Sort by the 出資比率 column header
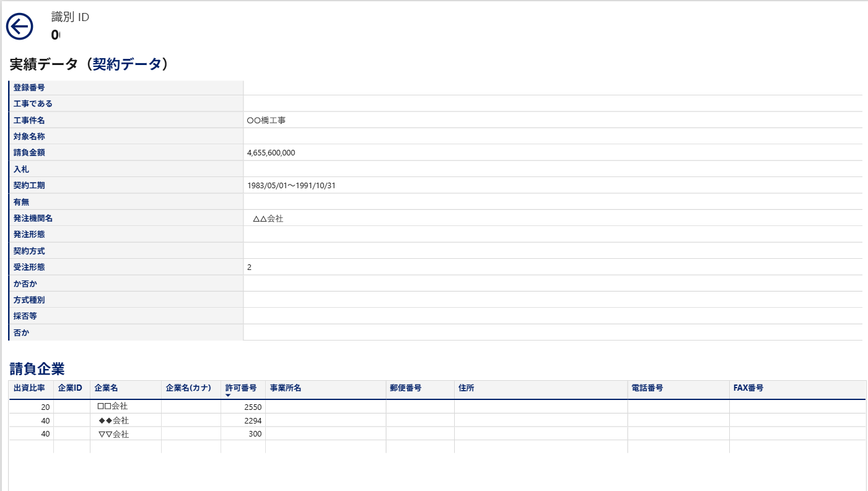The width and height of the screenshot is (868, 491). click(29, 388)
